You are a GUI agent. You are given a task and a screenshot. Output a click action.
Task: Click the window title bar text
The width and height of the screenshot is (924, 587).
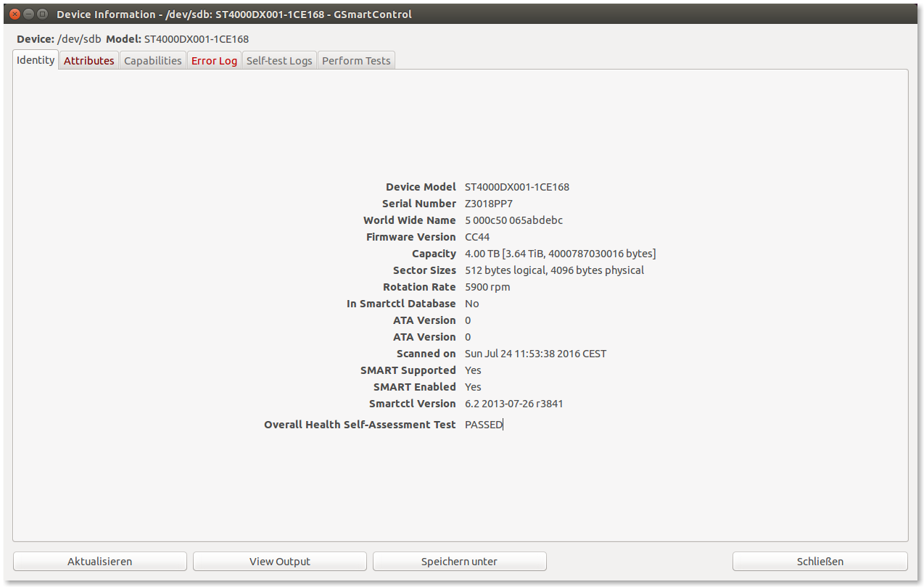coord(234,14)
